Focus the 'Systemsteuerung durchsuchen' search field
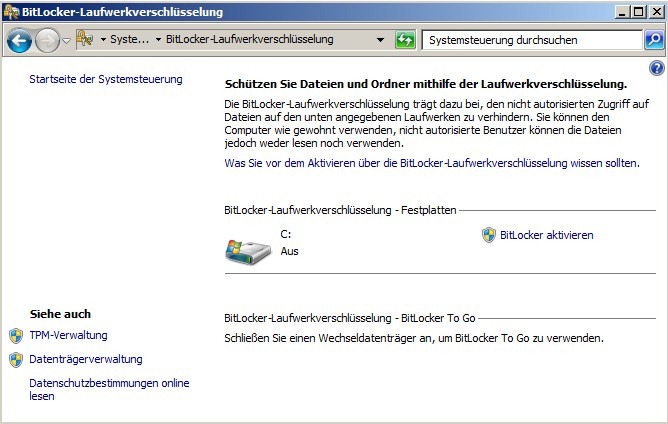668x424 pixels. coord(530,41)
